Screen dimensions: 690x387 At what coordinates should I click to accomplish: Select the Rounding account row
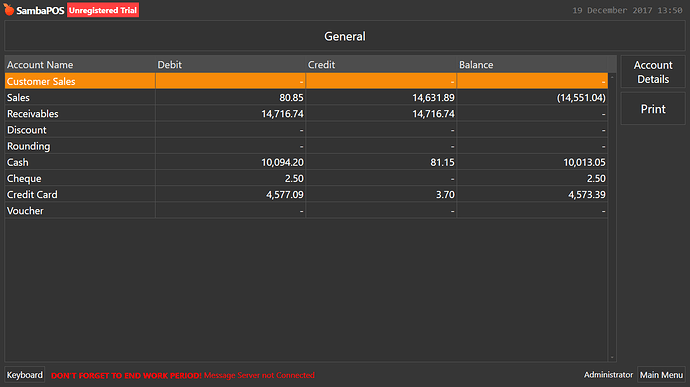tap(306, 146)
